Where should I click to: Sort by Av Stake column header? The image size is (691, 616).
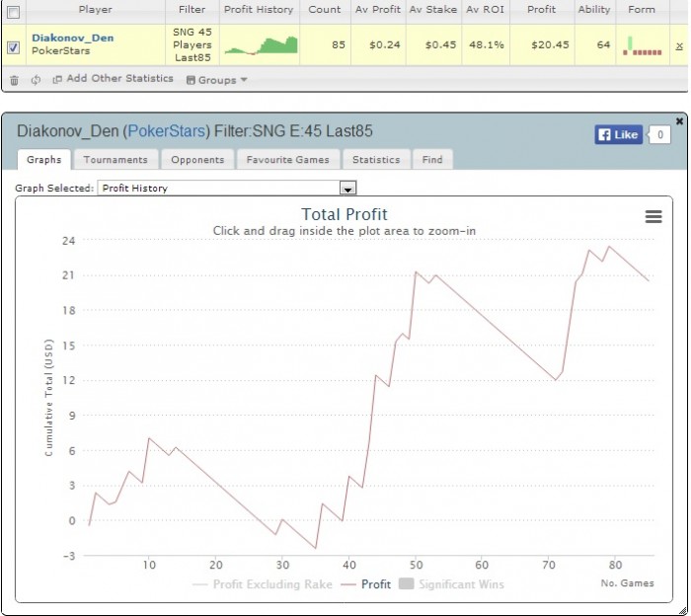pyautogui.click(x=433, y=9)
